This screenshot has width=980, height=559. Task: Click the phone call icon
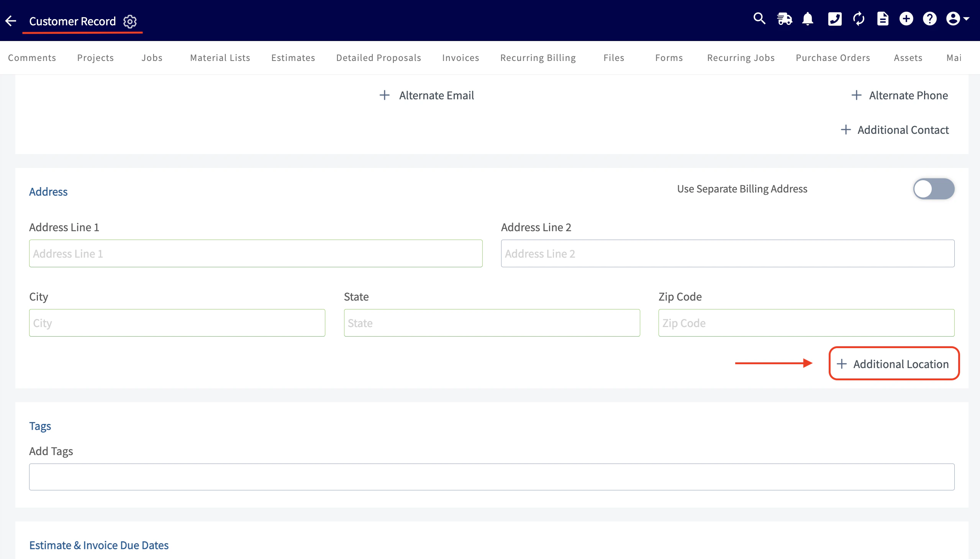[835, 19]
